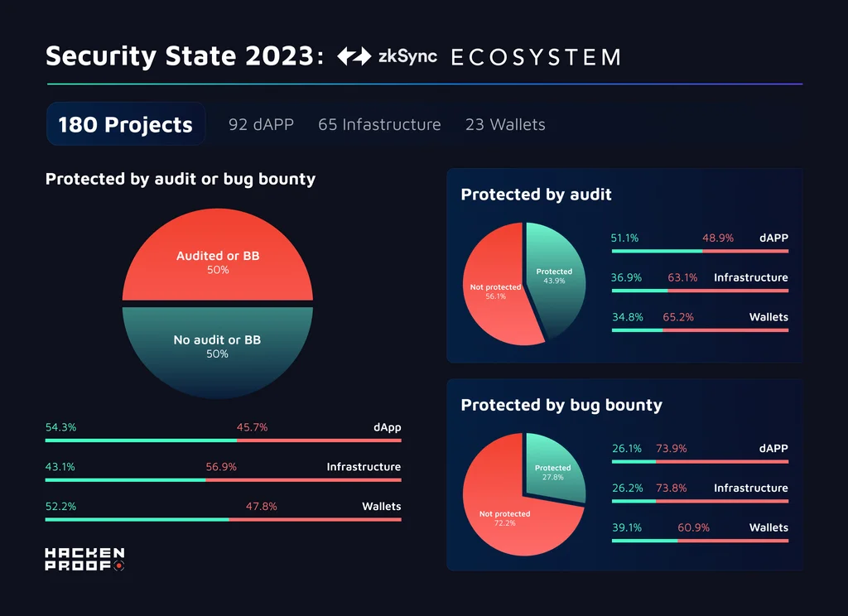Click the "zkSync" wordmark text
This screenshot has width=848, height=616.
(x=407, y=56)
